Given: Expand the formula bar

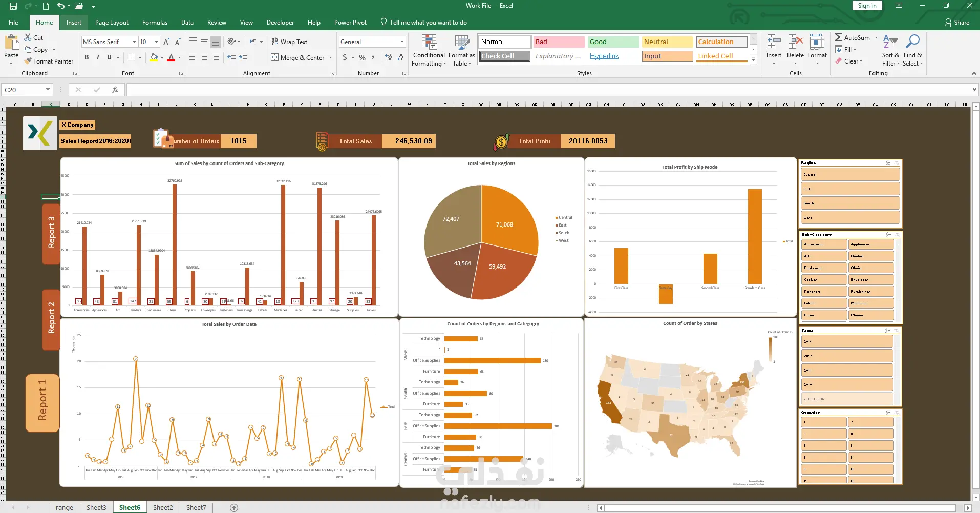Looking at the screenshot, I should coord(974,90).
